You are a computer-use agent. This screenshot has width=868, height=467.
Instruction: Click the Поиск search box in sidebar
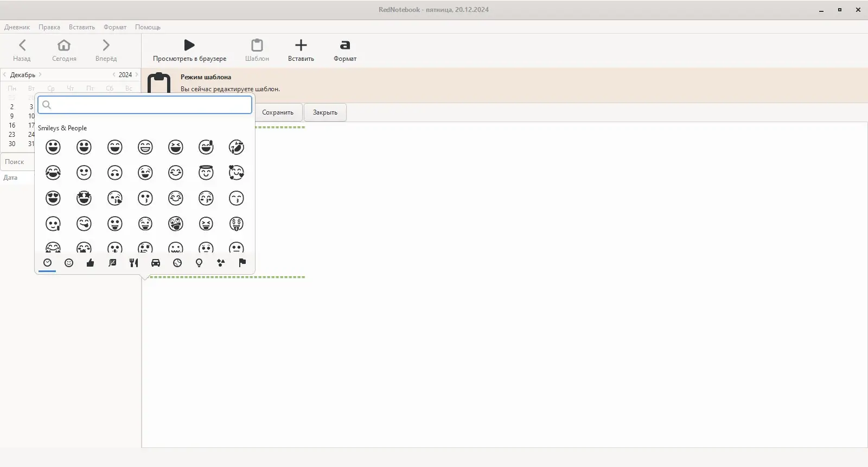pyautogui.click(x=18, y=162)
